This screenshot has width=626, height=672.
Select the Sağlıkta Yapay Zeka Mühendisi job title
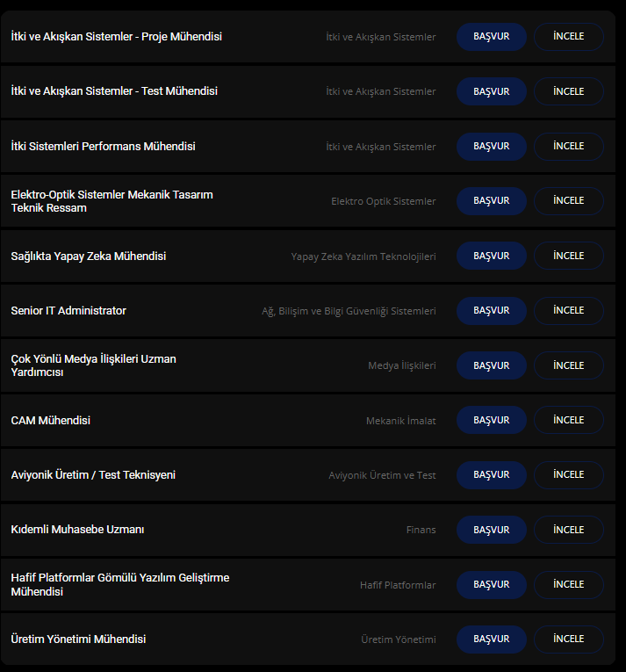(x=89, y=257)
